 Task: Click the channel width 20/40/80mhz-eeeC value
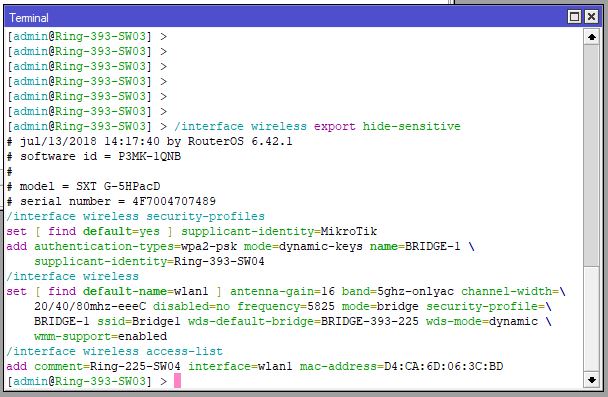pyautogui.click(x=90, y=306)
